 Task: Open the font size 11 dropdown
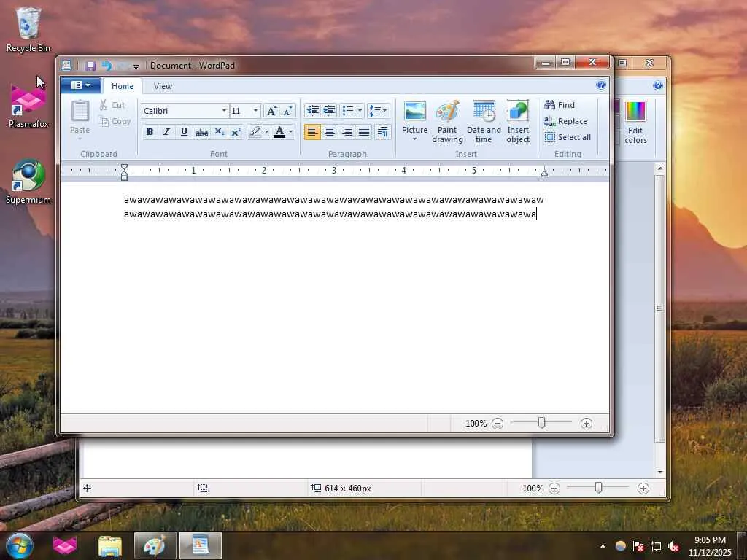click(x=256, y=111)
